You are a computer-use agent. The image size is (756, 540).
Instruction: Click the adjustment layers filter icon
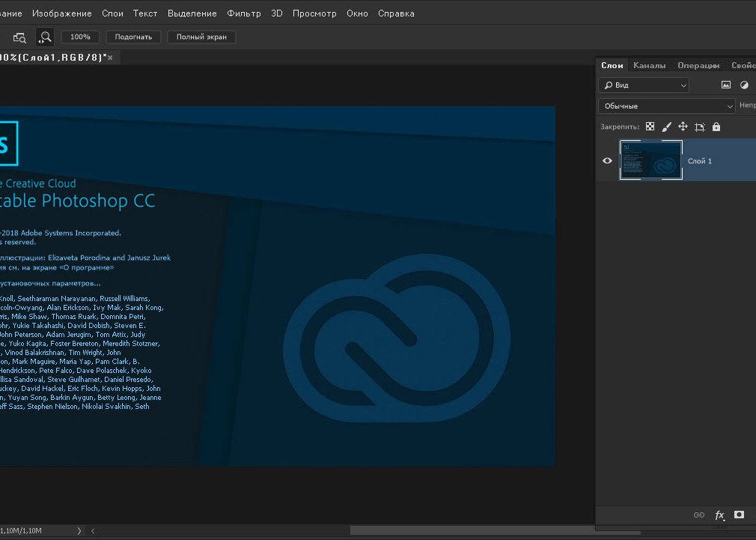(x=744, y=85)
